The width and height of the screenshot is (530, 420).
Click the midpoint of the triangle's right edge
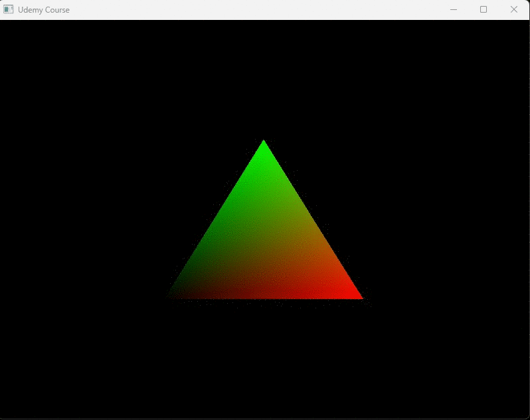pyautogui.click(x=311, y=220)
